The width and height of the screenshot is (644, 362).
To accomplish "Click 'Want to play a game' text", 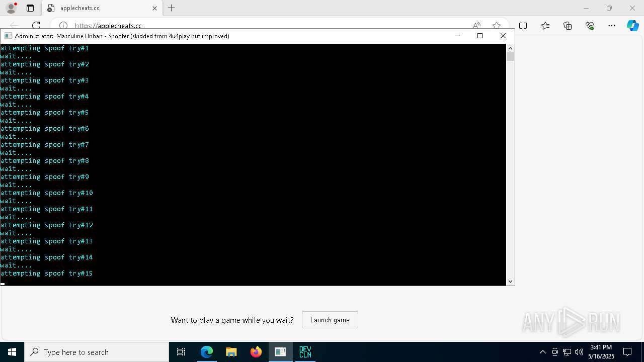I will point(232,320).
